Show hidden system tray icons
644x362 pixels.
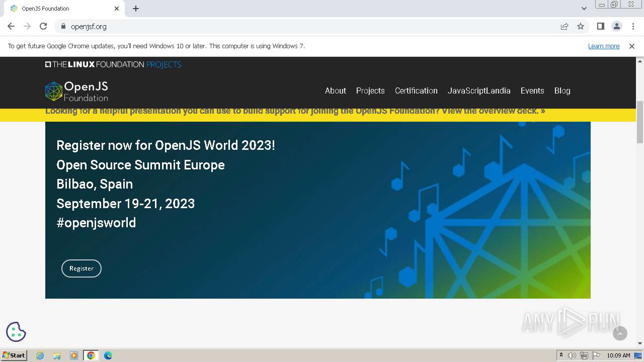561,355
